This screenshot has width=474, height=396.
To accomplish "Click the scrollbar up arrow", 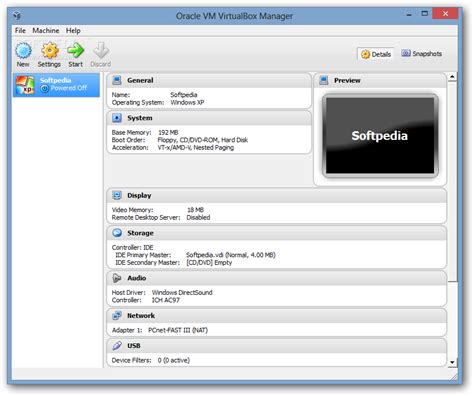I will point(452,77).
